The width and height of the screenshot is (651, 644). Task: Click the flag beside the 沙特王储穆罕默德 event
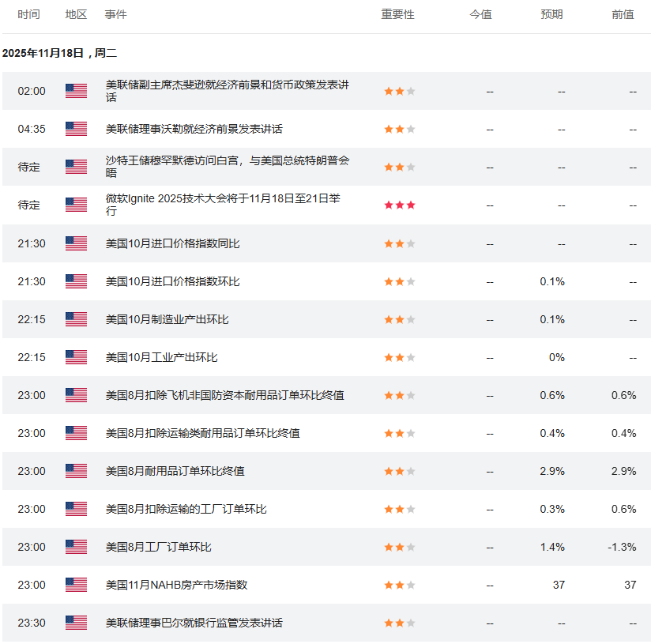click(x=76, y=167)
